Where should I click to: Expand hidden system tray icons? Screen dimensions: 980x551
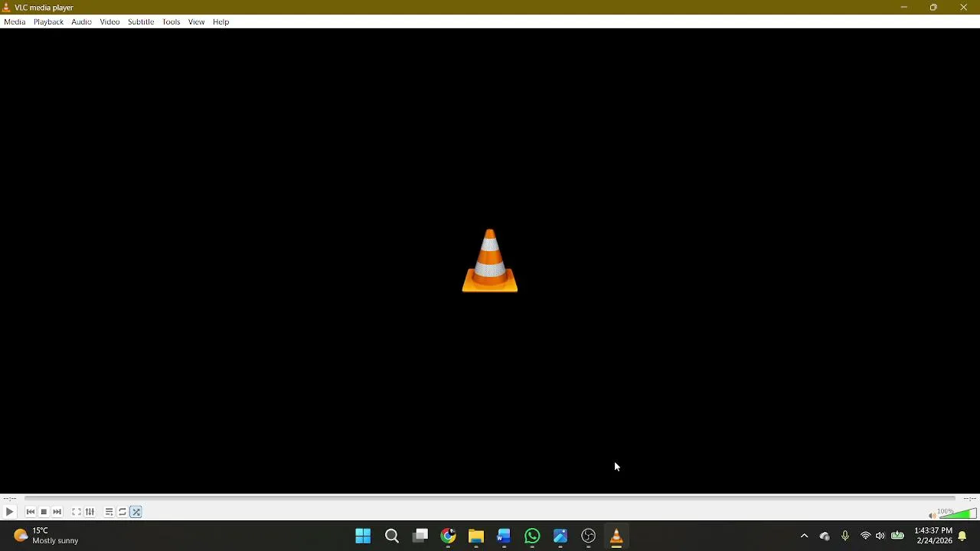804,536
